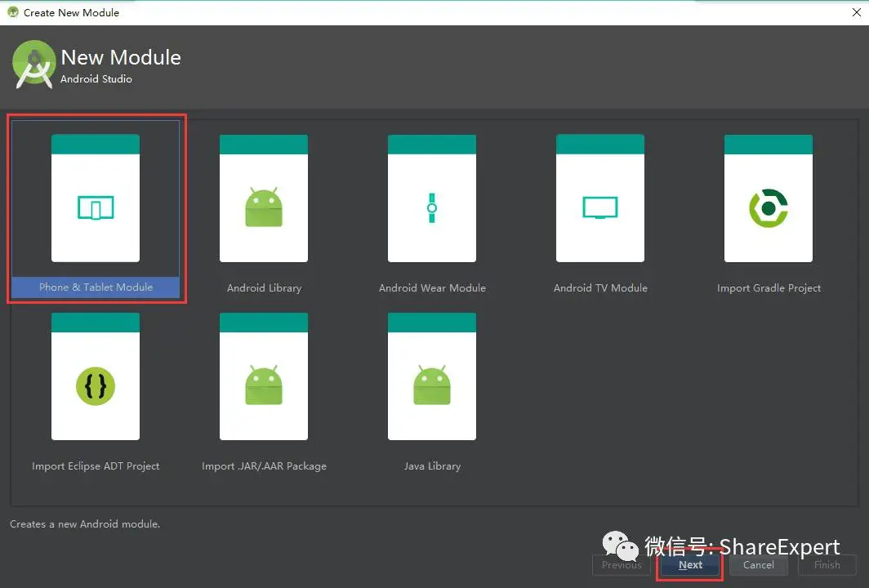Screen dimensions: 869x588
Task: Click the 'Phone & Tablet Module' label
Action: 96,287
